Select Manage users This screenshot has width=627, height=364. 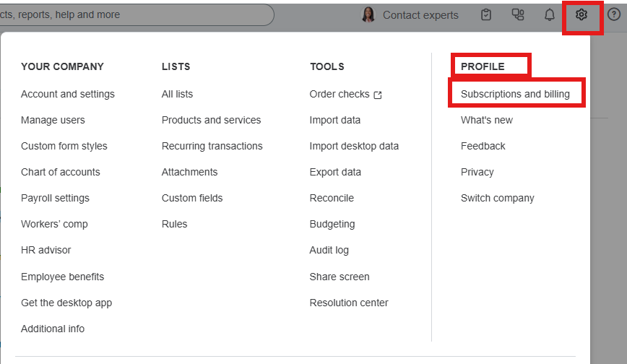(x=53, y=120)
